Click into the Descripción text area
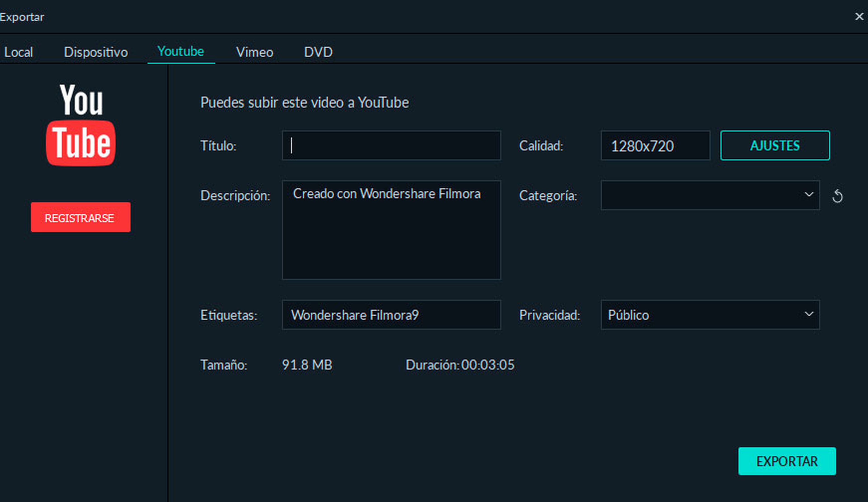Image resolution: width=868 pixels, height=502 pixels. [391, 230]
